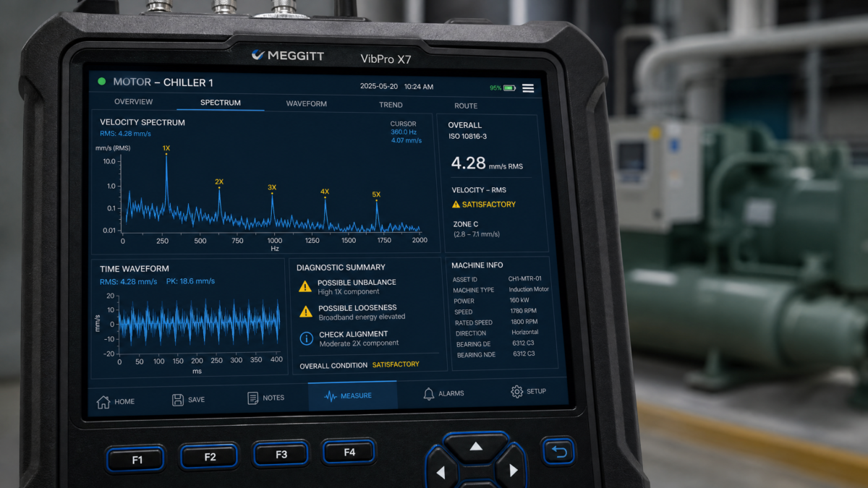
Task: Tap the Possible Unbalance warning icon
Action: (x=305, y=286)
